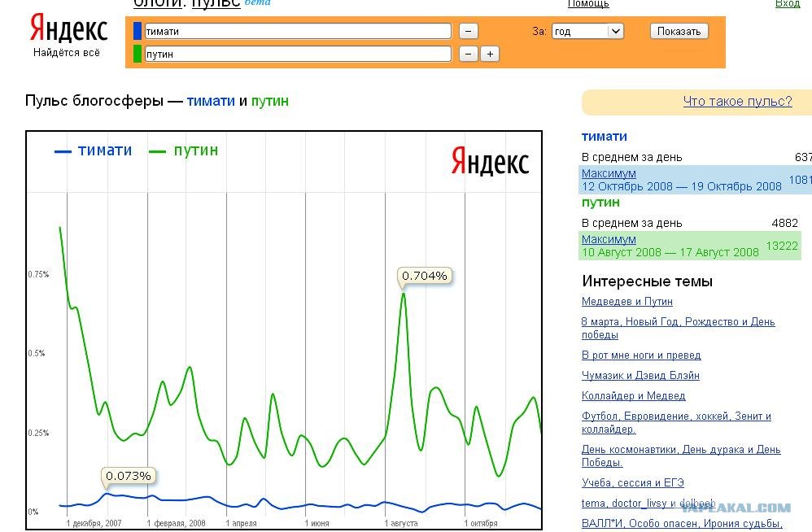Click the 0.25% y-axis label

point(38,433)
